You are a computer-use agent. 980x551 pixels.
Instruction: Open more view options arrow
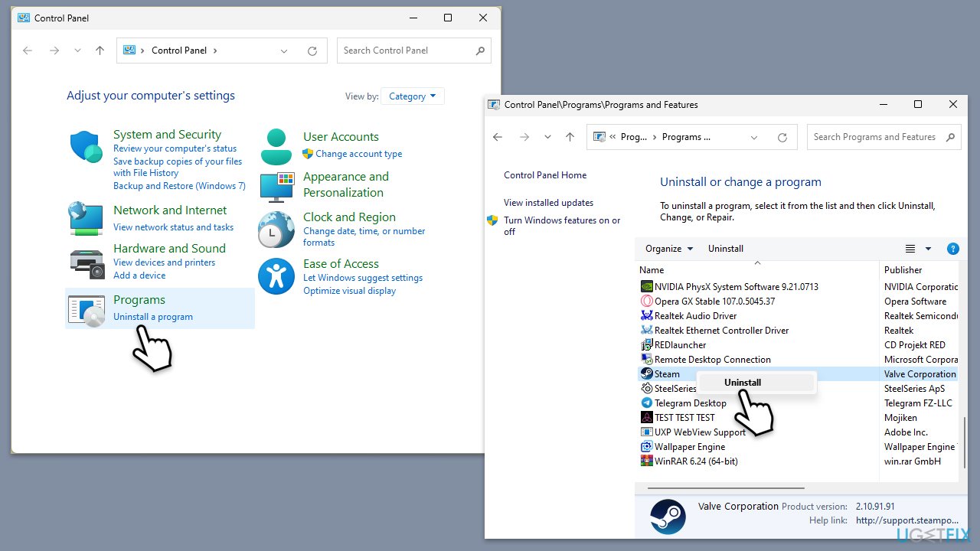[928, 249]
